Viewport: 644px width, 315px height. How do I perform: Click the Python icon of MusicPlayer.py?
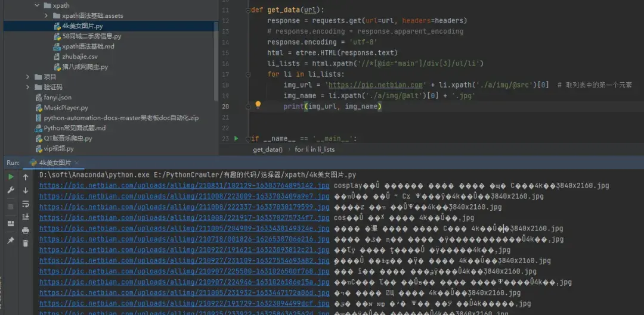[x=39, y=108]
